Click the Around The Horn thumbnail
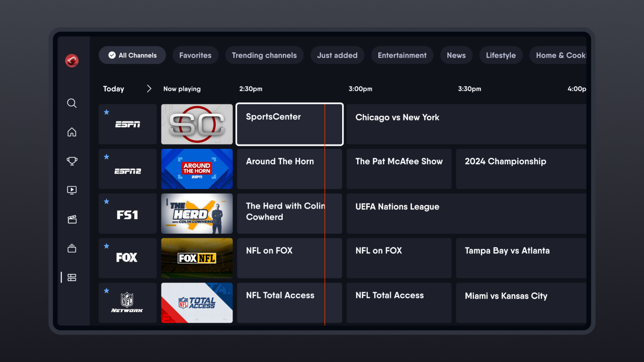Viewport: 644px width, 362px height. click(197, 169)
